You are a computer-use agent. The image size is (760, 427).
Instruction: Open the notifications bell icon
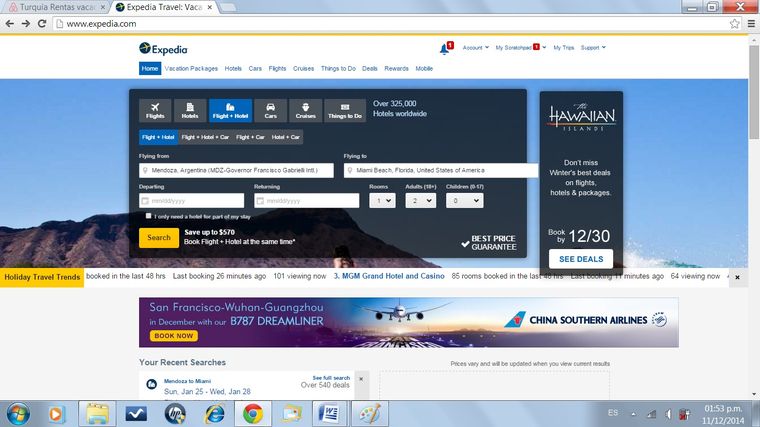coord(444,48)
